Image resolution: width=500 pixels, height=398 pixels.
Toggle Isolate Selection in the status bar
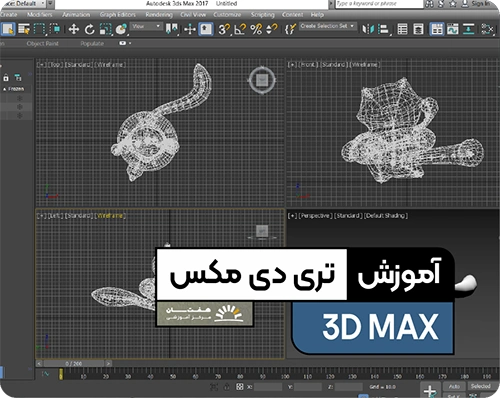click(214, 387)
